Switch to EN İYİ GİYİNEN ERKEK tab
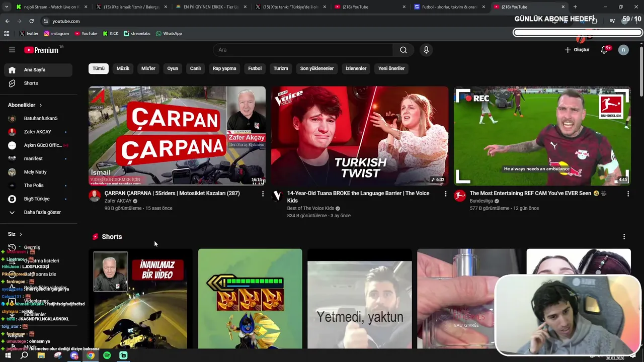644x362 pixels. click(x=211, y=7)
